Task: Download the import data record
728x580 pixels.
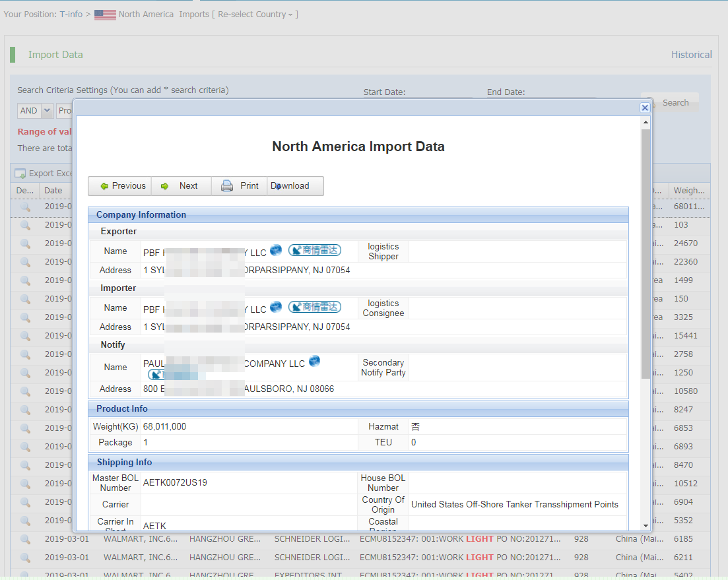Action: (295, 186)
